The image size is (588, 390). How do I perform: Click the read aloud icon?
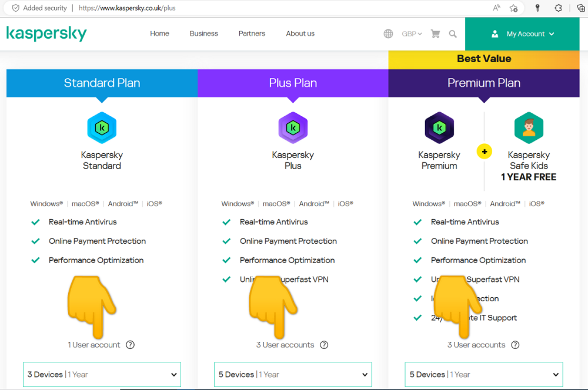coord(497,8)
